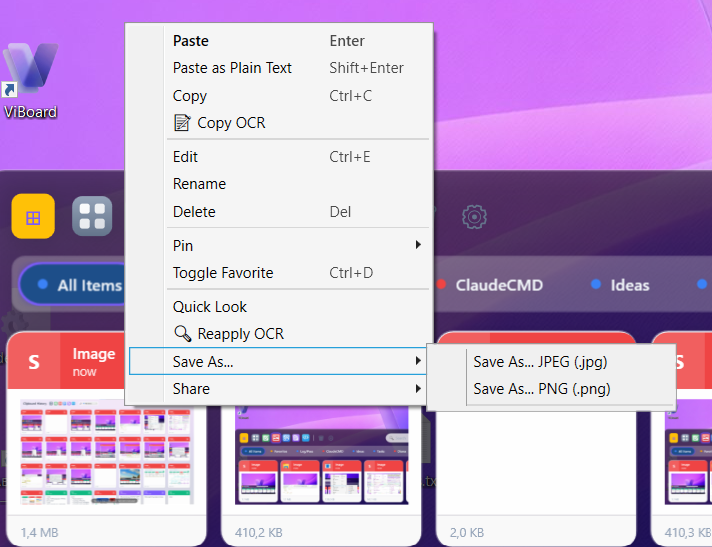Choose Copy OCR with document icon
712x547 pixels.
pos(230,123)
